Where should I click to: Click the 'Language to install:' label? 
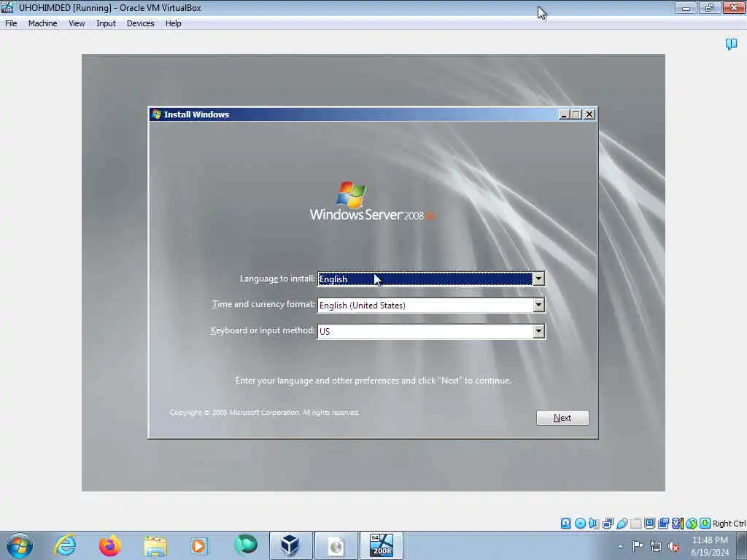click(277, 279)
